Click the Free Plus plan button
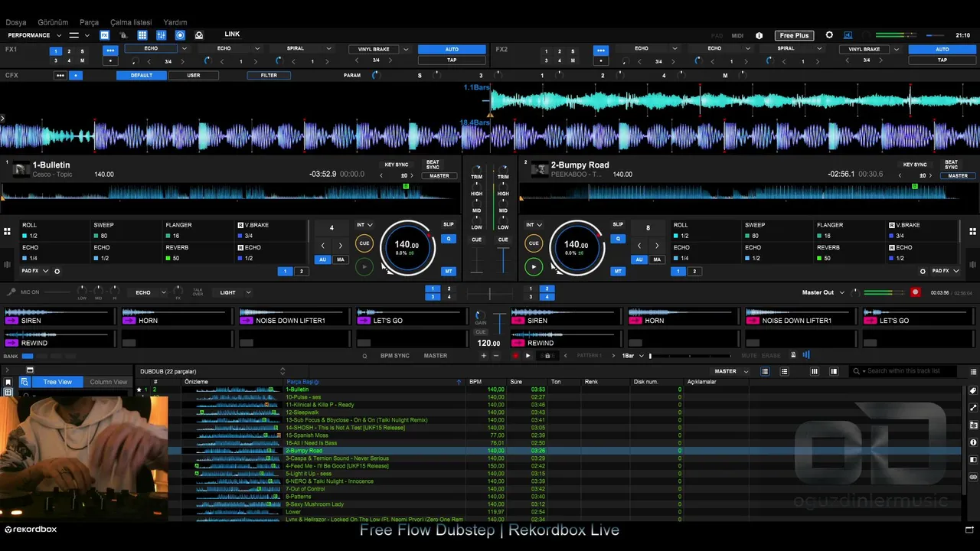The width and height of the screenshot is (980, 551). 794,35
